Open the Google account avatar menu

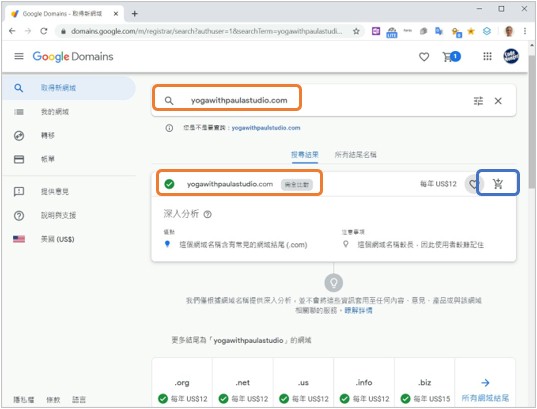click(511, 56)
